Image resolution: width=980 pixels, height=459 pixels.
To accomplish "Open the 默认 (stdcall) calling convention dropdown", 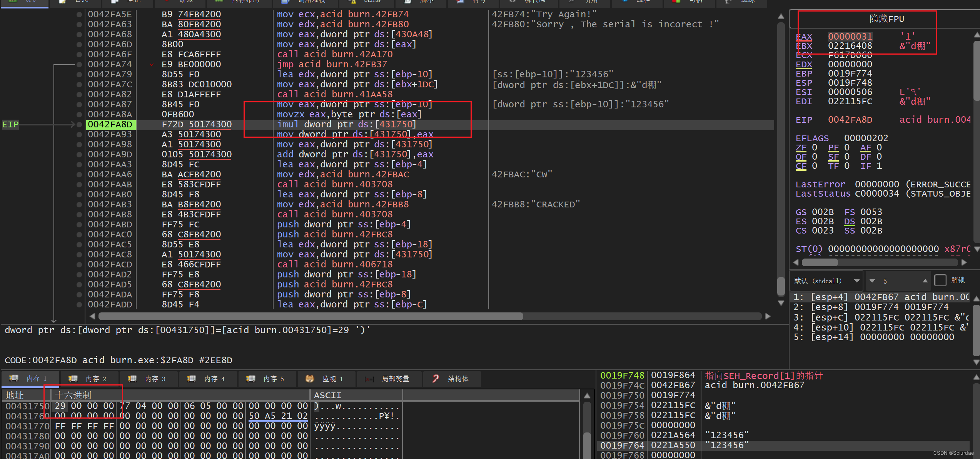I will point(826,281).
